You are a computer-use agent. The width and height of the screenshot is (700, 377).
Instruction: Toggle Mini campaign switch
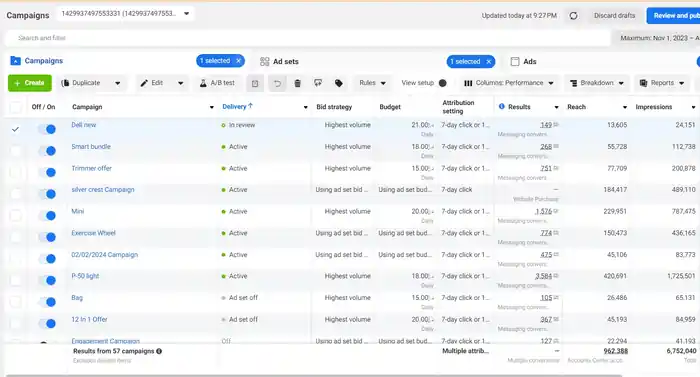(47, 216)
